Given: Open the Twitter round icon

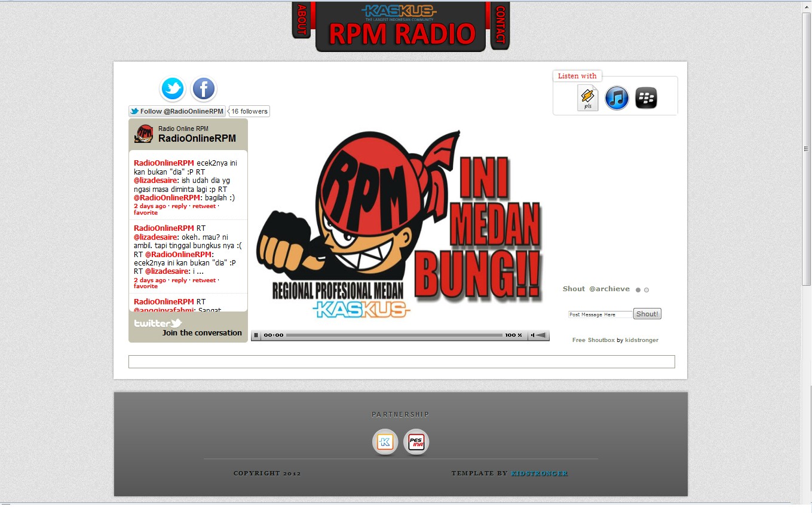Looking at the screenshot, I should [173, 89].
